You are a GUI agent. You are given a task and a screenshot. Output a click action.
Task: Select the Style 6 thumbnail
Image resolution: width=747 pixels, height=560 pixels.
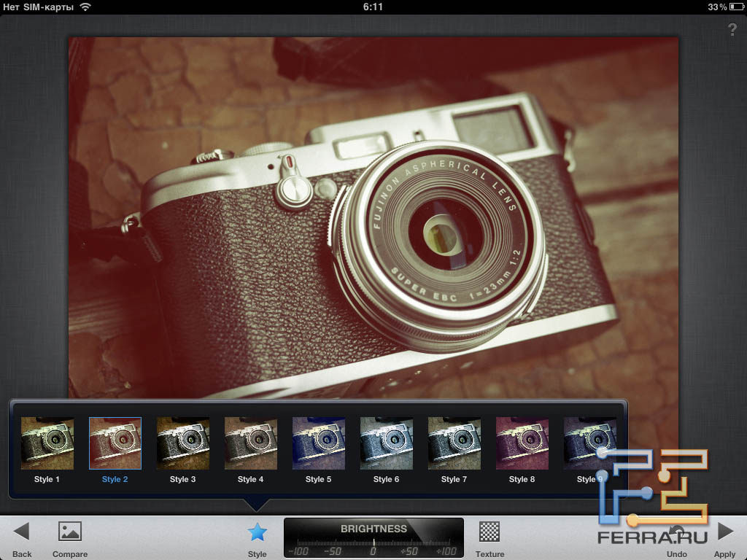tap(387, 443)
